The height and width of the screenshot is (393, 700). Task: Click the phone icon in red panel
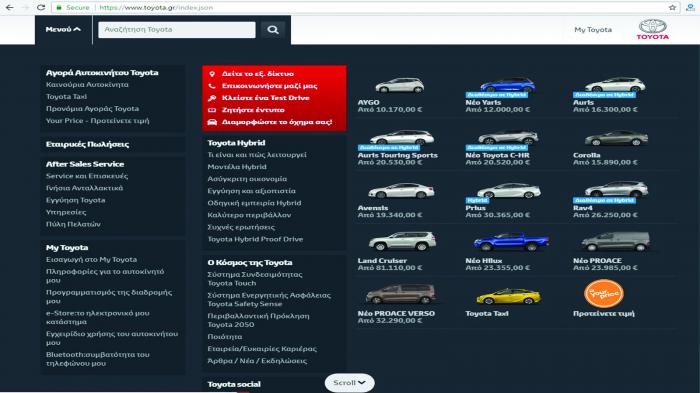click(x=212, y=86)
